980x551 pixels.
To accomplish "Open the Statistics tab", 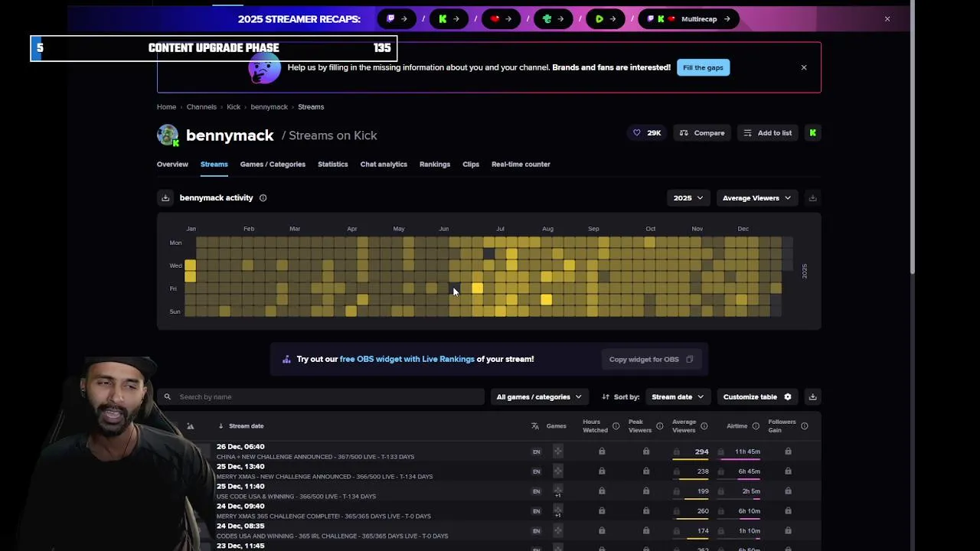I will pos(332,164).
